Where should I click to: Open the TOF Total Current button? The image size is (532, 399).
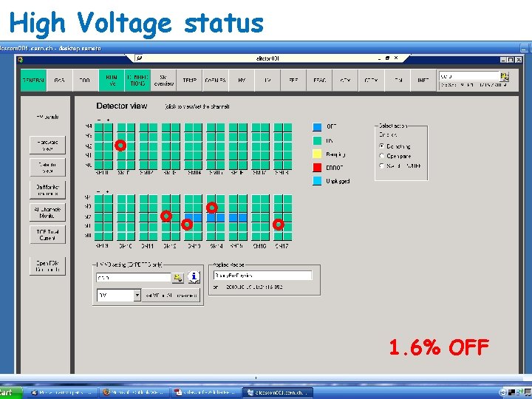[x=47, y=235]
